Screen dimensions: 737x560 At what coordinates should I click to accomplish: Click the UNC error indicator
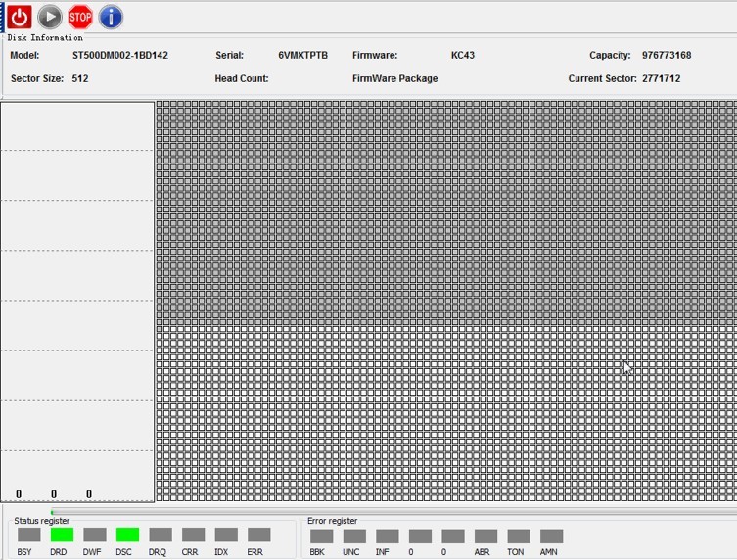354,537
